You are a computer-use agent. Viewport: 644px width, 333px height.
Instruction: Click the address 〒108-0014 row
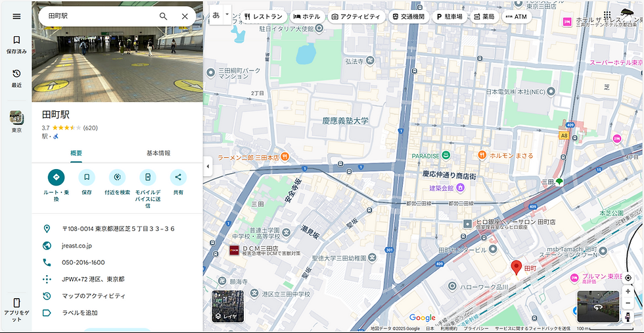click(x=118, y=228)
